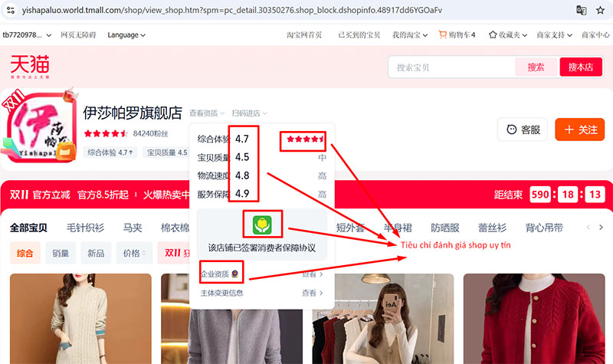613x364 pixels.
Task: Select the 马夹 category tab
Action: tap(133, 228)
